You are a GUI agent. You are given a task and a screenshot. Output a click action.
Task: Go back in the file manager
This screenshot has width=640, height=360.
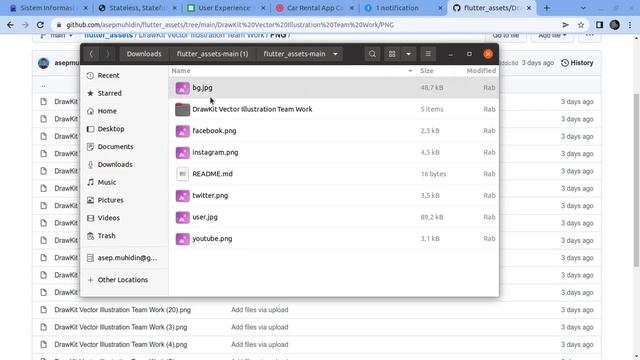click(x=91, y=54)
